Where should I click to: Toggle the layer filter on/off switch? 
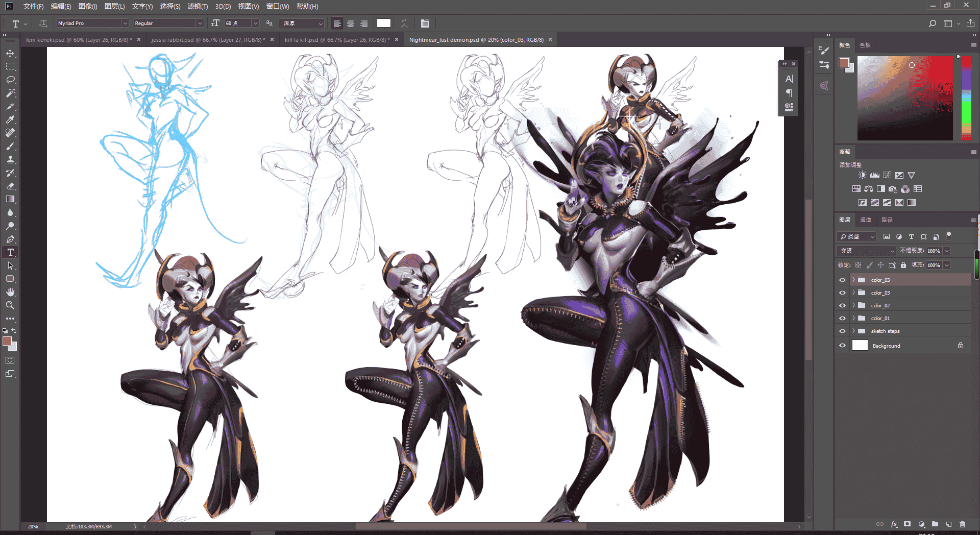949,236
